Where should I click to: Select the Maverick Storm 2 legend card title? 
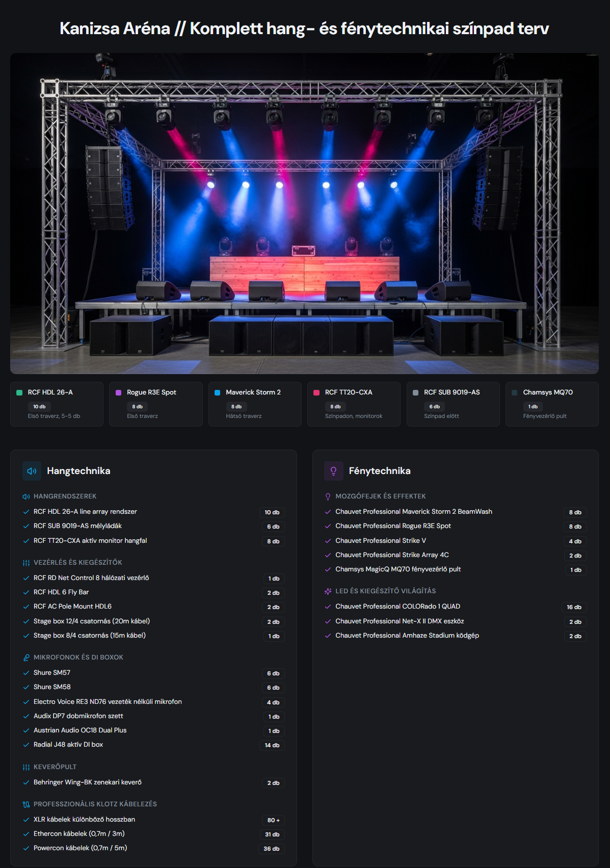click(x=253, y=392)
